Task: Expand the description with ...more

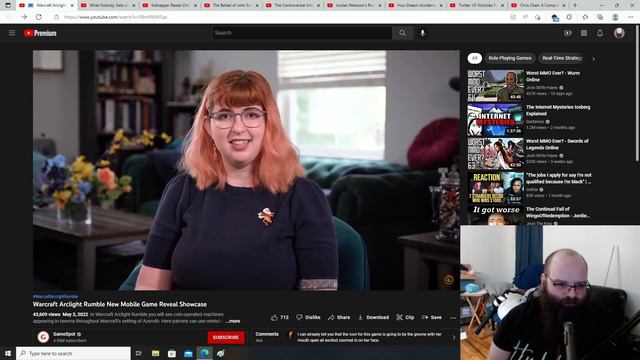Action: tap(233, 321)
